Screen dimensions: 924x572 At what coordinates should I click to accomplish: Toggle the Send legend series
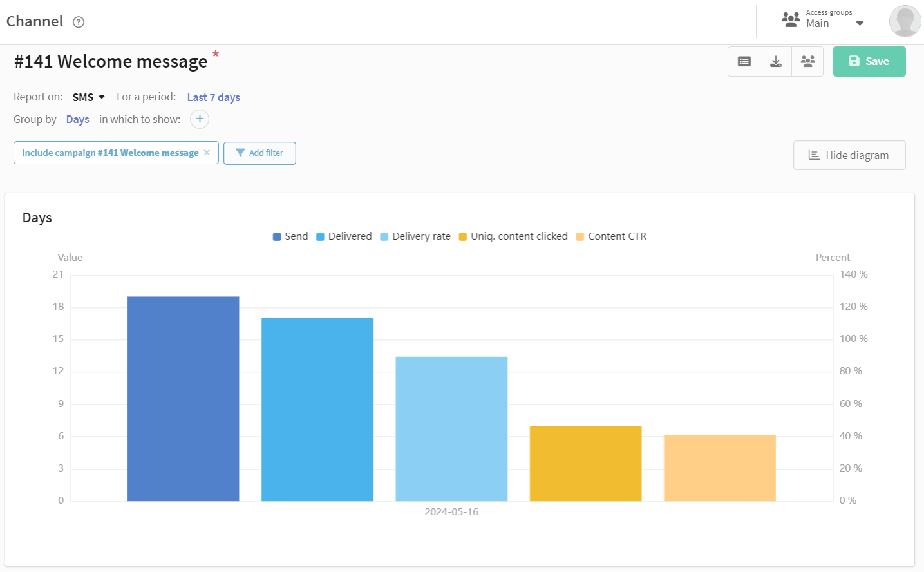click(290, 236)
